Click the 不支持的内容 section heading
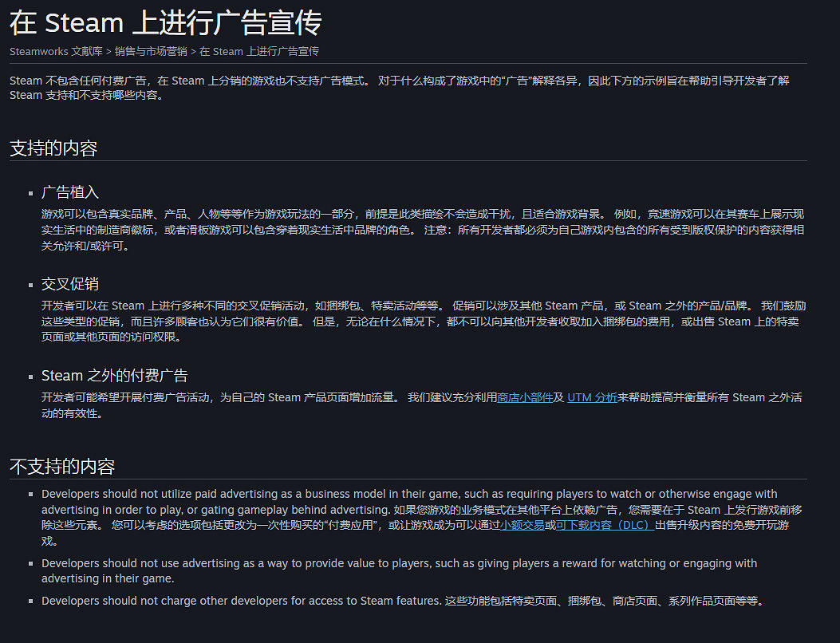 (x=62, y=466)
